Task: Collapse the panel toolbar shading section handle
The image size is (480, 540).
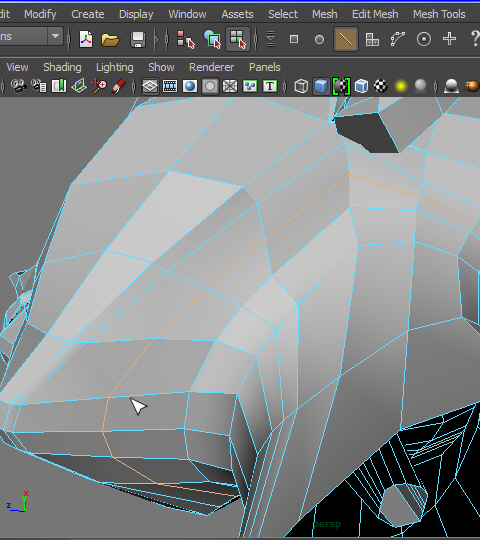Action: 285,86
